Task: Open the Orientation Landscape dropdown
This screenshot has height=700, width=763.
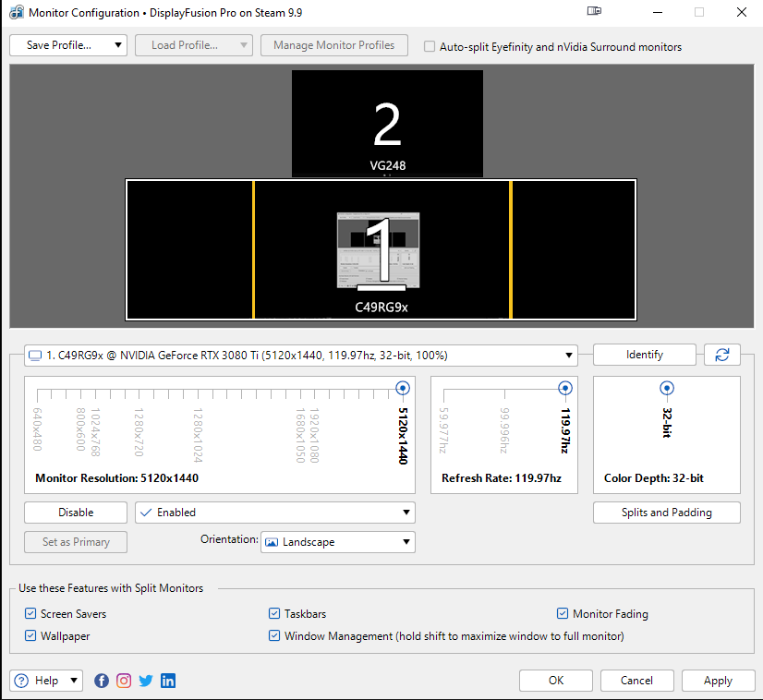Action: [338, 542]
